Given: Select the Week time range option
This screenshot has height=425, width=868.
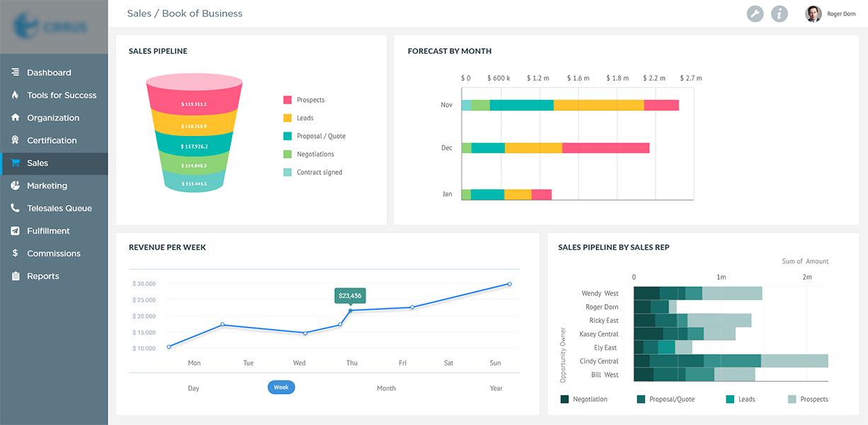Looking at the screenshot, I should click(x=281, y=387).
